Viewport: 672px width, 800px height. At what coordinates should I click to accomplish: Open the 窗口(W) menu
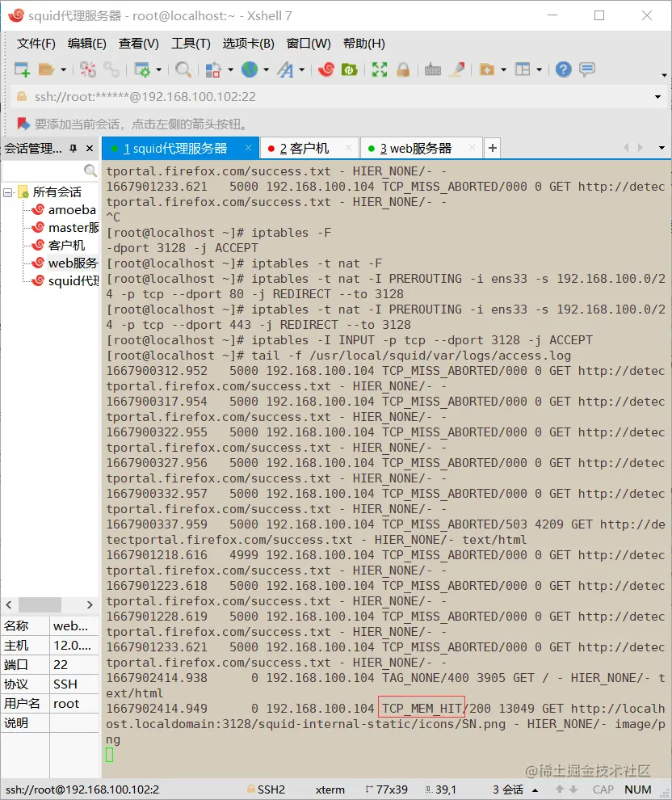309,44
